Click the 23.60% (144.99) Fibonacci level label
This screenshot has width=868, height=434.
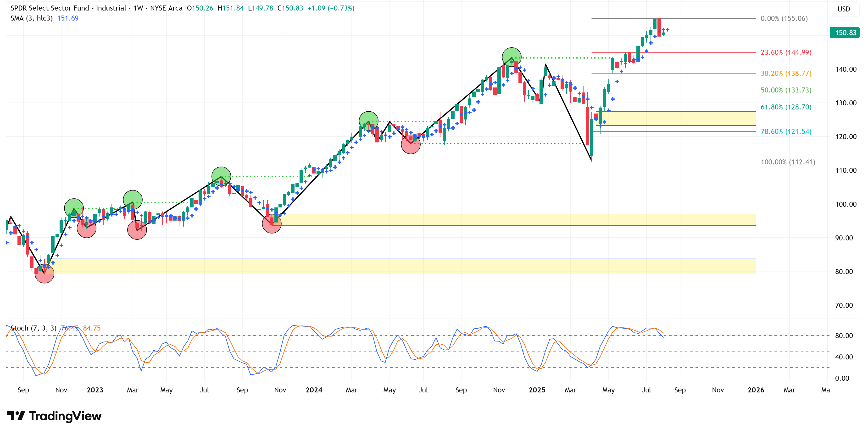[x=786, y=52]
